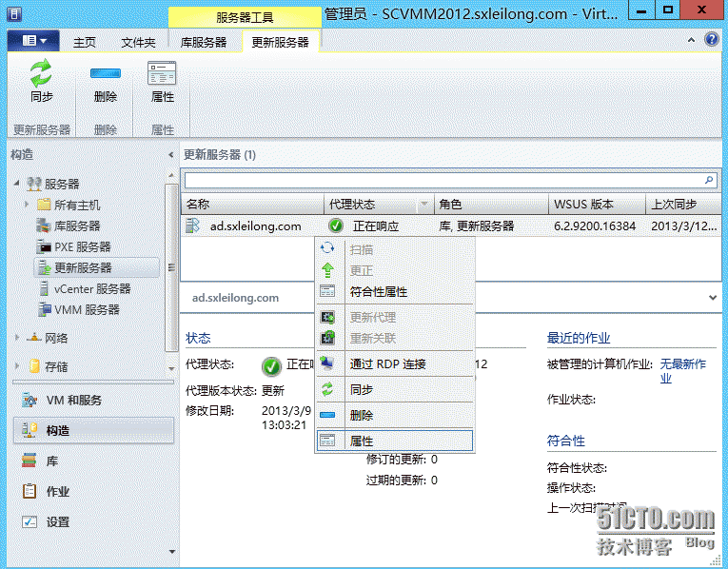Expand the 所有主机 tree node

26,204
